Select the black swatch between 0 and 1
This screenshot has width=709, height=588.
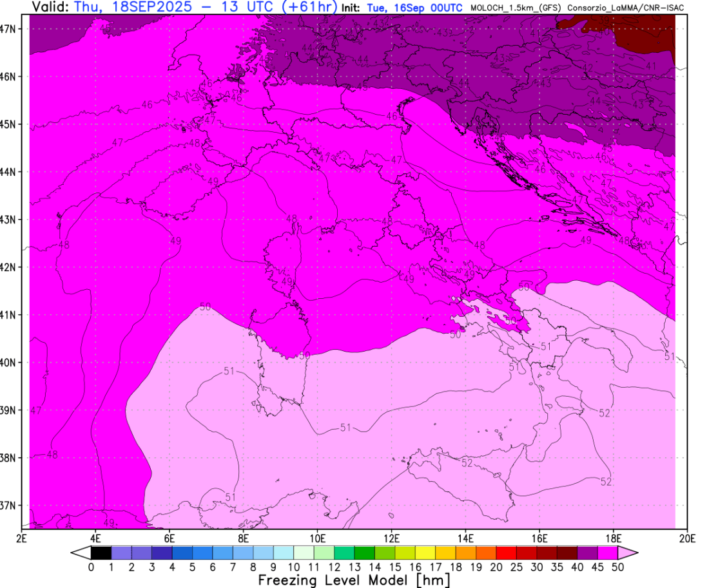coord(101,553)
